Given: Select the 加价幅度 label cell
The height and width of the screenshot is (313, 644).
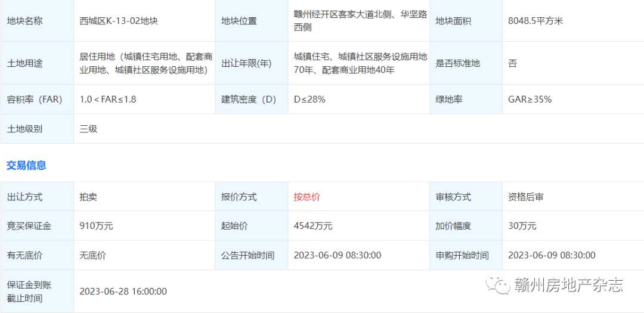Looking at the screenshot, I should (x=466, y=226).
